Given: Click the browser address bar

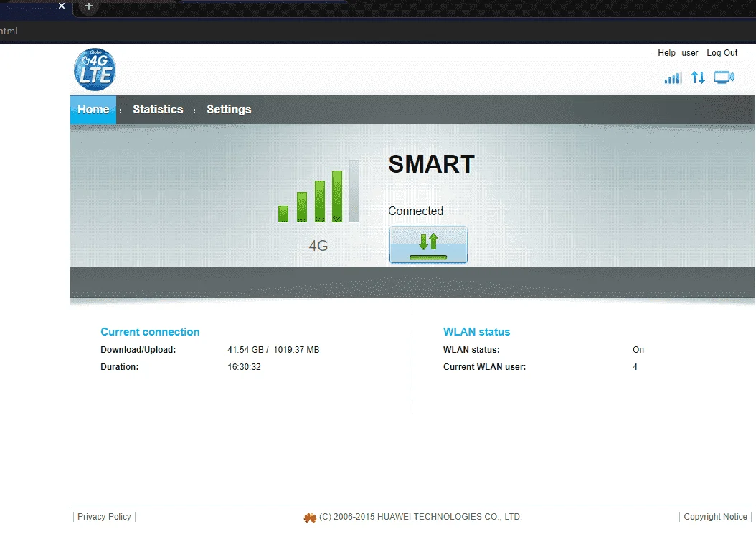Looking at the screenshot, I should click(x=378, y=32).
